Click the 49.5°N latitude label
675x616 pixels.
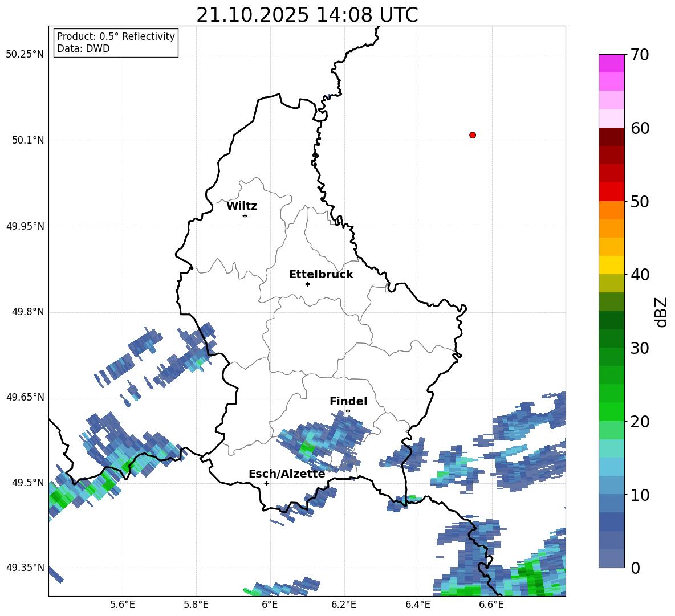click(28, 482)
